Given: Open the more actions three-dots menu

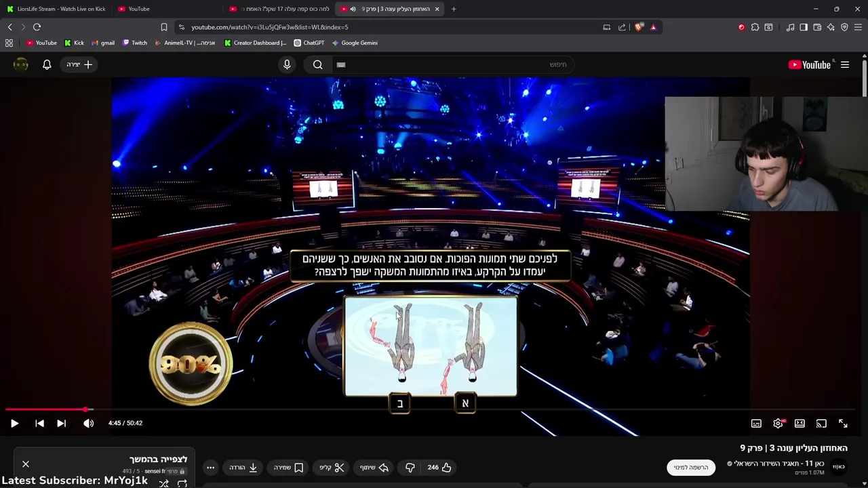Looking at the screenshot, I should tap(210, 467).
